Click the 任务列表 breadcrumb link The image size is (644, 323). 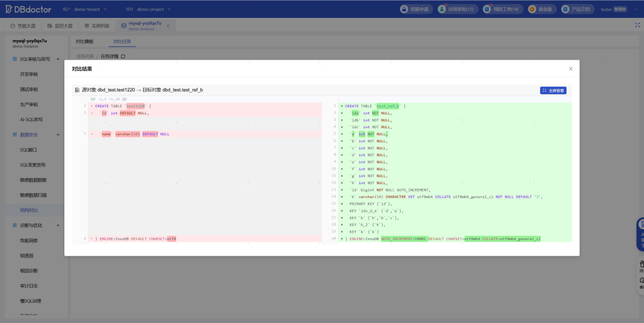(x=85, y=56)
